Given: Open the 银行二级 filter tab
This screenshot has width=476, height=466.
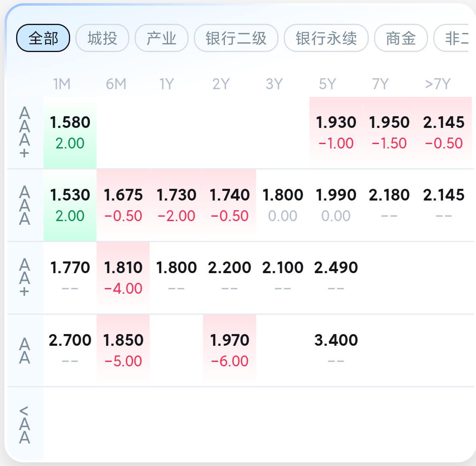Looking at the screenshot, I should [236, 38].
